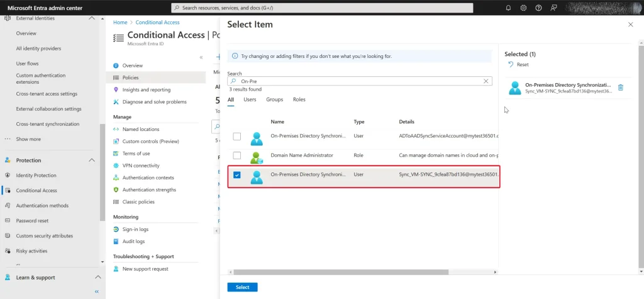Switch to the All filter tab
Screen dimensions: 644x299
[x=231, y=99]
